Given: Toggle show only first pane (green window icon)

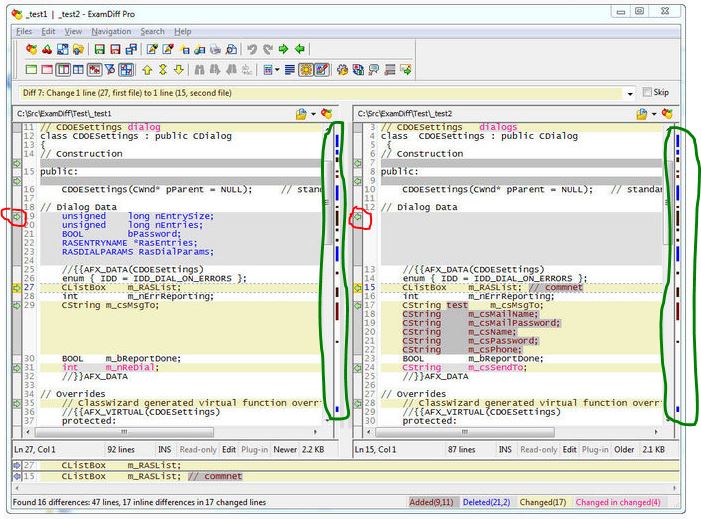Looking at the screenshot, I should (31, 70).
